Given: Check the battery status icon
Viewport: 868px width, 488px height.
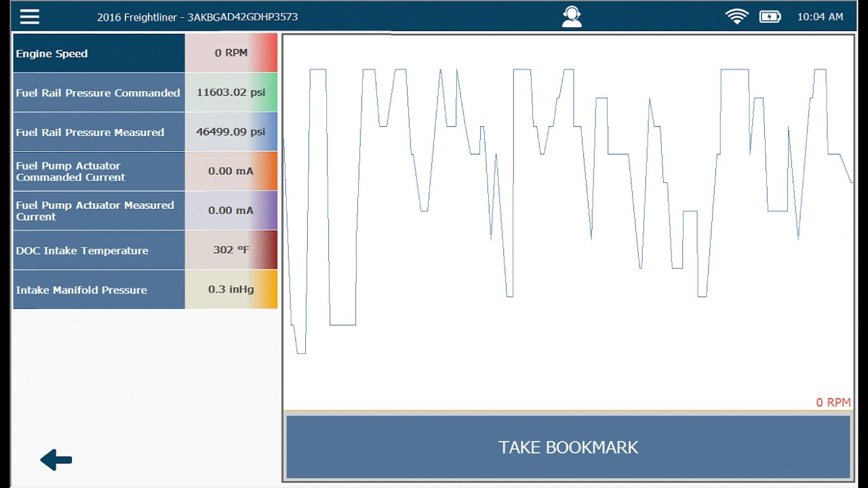Looking at the screenshot, I should (x=770, y=17).
